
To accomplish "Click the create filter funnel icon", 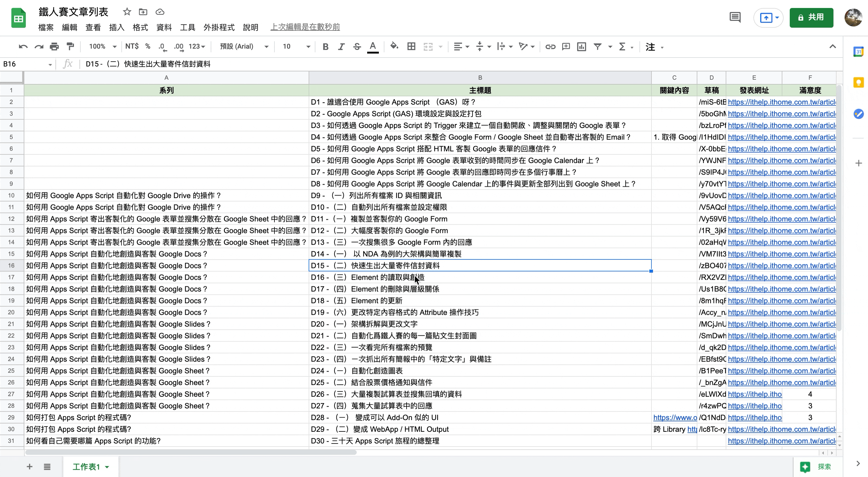I will pyautogui.click(x=598, y=46).
